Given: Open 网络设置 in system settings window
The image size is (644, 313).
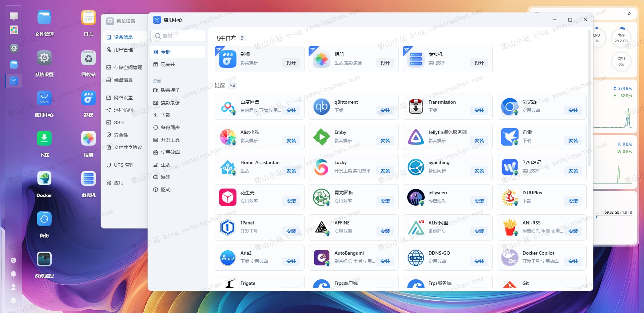Looking at the screenshot, I should coord(125,98).
